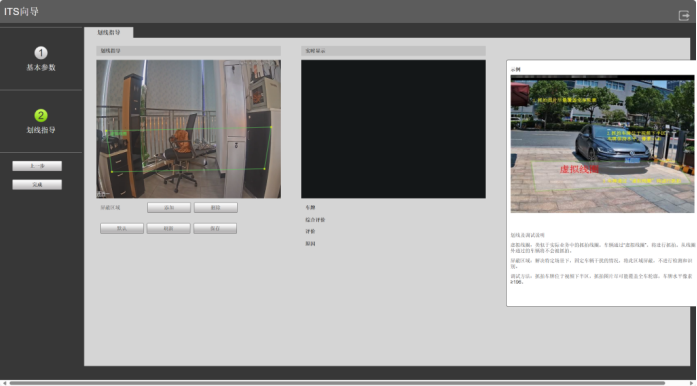
Task: Click the 保存 button
Action: tap(215, 229)
